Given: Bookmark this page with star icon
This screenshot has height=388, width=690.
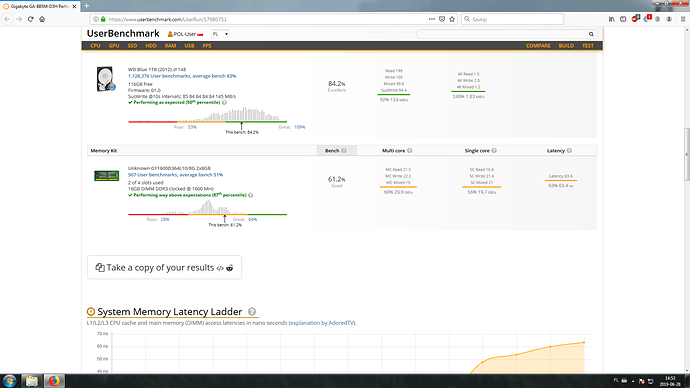Looking at the screenshot, I should 452,19.
